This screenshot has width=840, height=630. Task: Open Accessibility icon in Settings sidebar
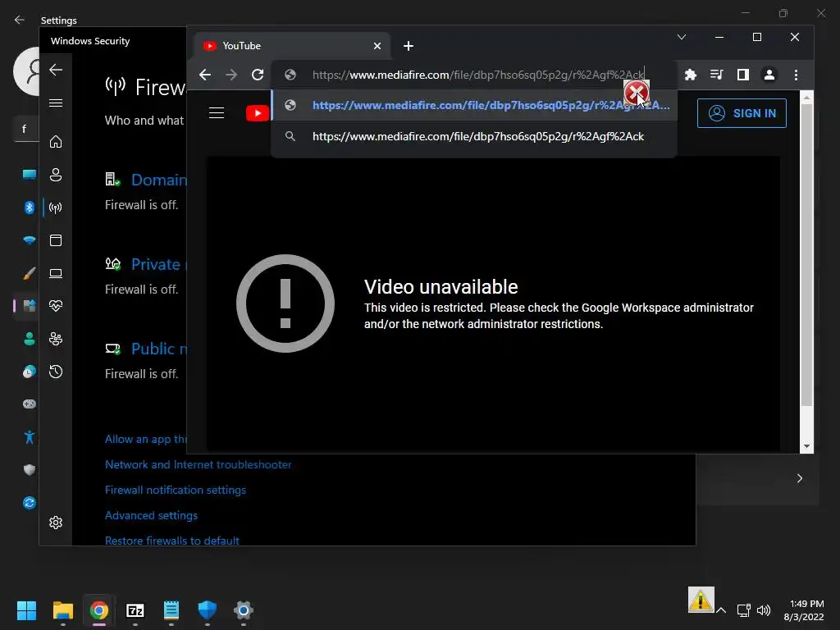tap(30, 437)
